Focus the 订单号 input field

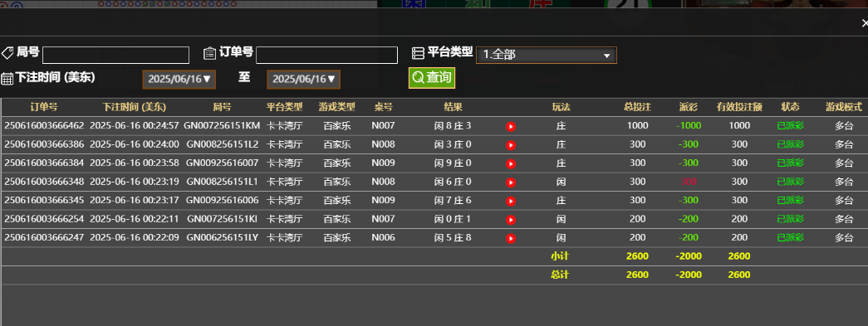[326, 56]
